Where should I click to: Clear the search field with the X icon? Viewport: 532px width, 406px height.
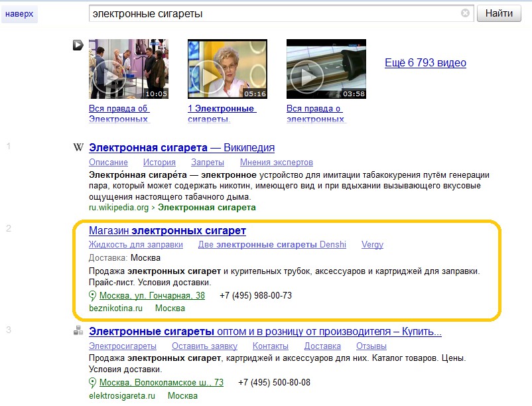point(465,13)
